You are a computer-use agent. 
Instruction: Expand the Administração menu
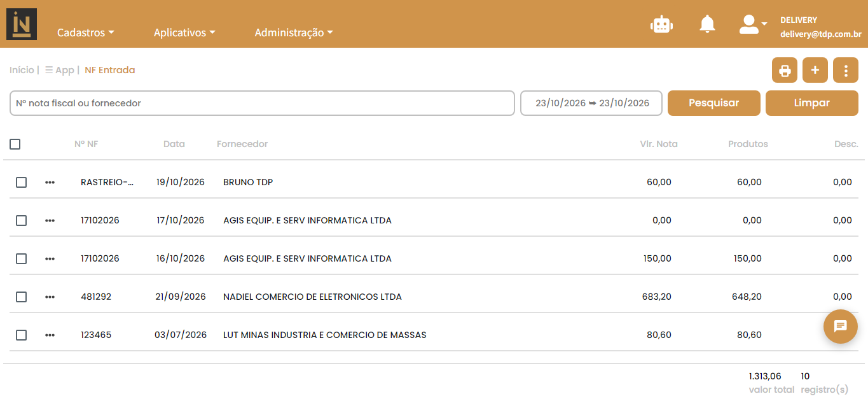pyautogui.click(x=294, y=32)
